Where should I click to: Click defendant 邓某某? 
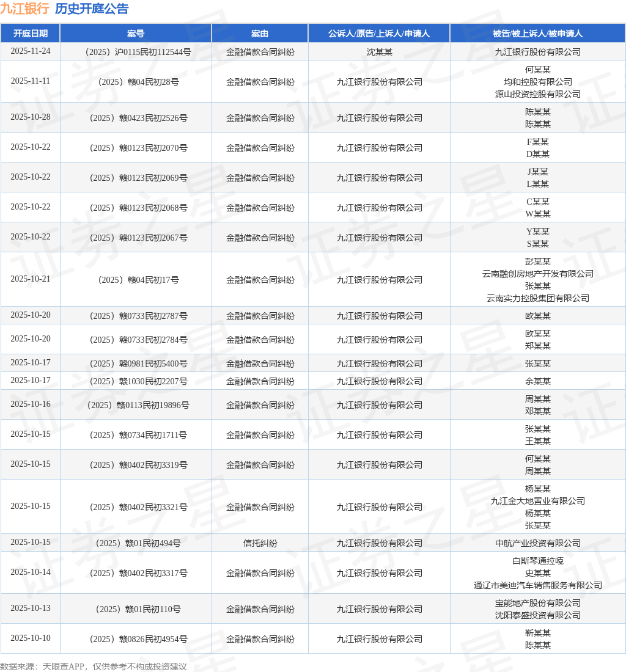click(x=538, y=411)
